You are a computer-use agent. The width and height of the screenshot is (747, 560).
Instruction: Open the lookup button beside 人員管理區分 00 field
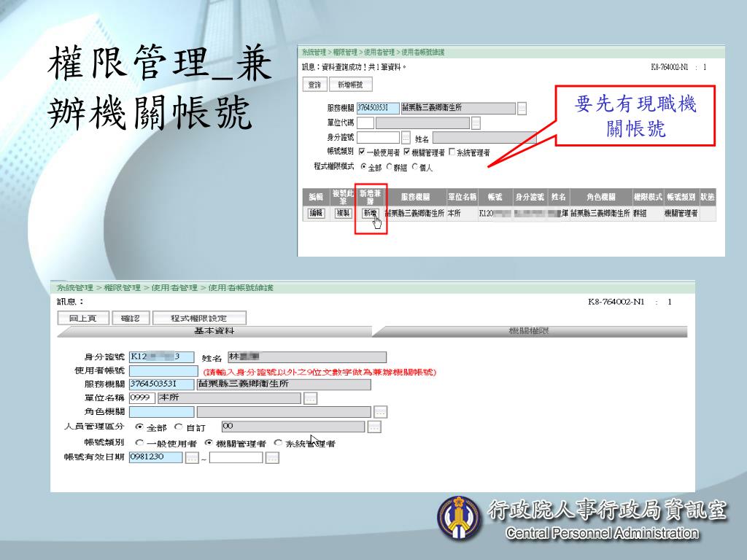click(x=374, y=427)
